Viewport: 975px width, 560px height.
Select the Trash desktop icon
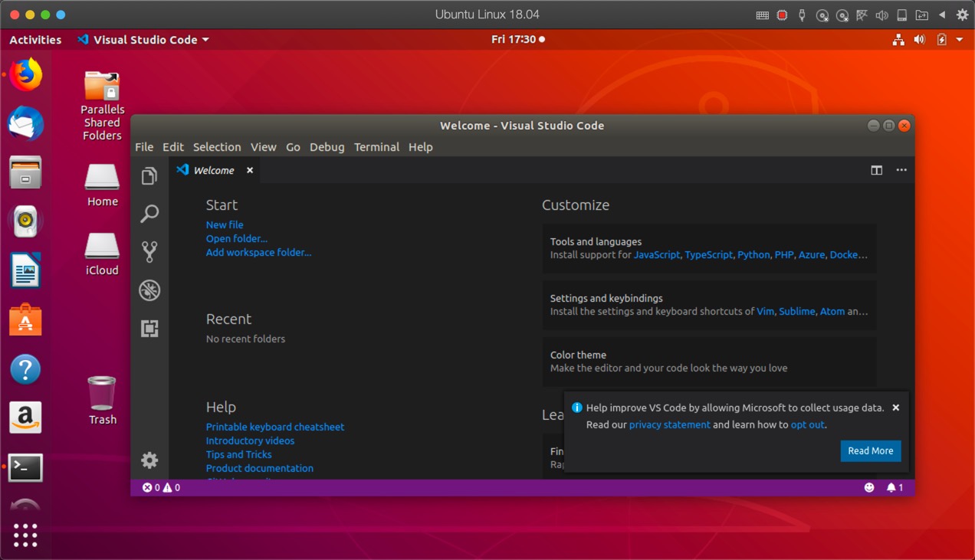[102, 401]
